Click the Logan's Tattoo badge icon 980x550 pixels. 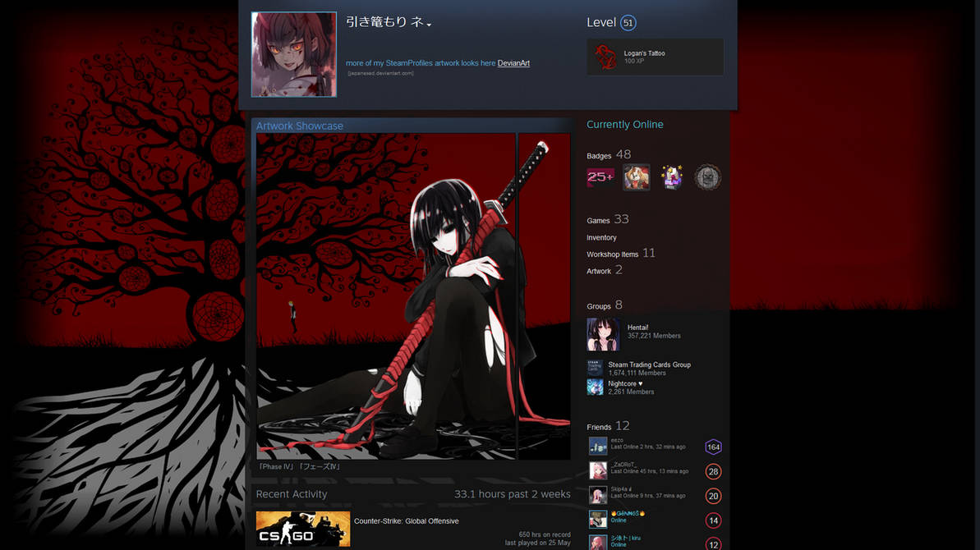coord(605,57)
